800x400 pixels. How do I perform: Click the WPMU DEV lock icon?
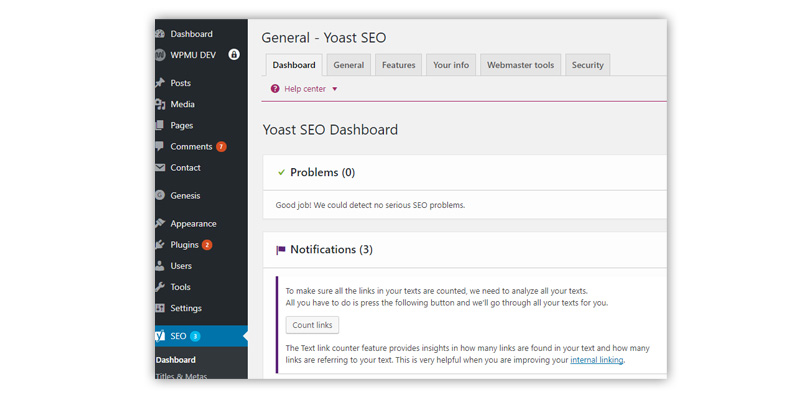tap(234, 55)
